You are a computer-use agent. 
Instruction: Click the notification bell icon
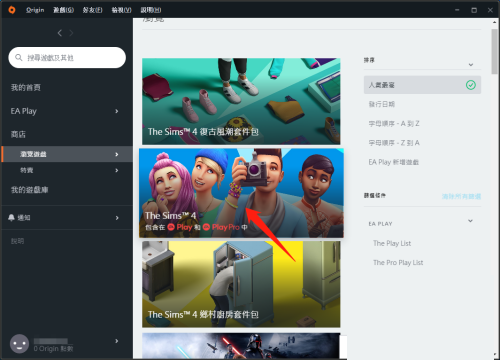tap(11, 218)
